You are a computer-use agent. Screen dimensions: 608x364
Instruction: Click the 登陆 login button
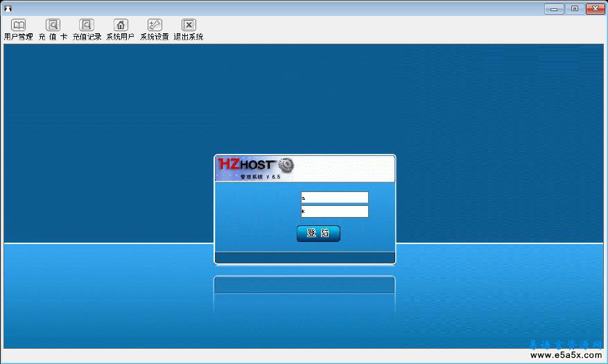tap(318, 234)
